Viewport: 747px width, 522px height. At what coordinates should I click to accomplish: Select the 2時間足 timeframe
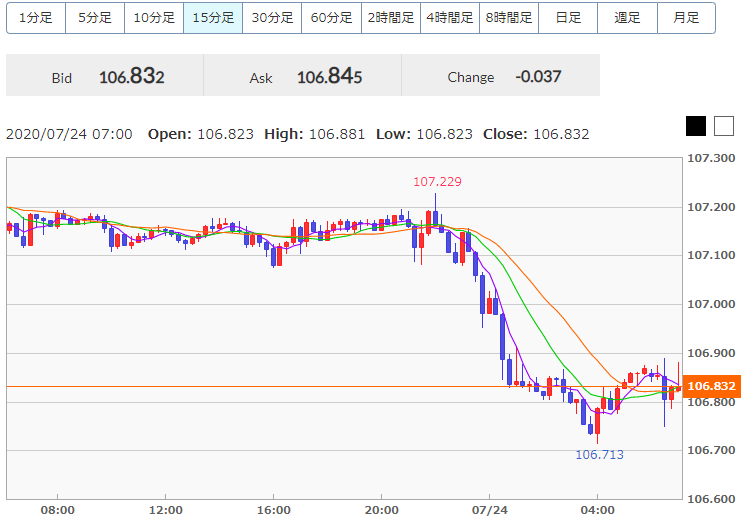click(391, 18)
